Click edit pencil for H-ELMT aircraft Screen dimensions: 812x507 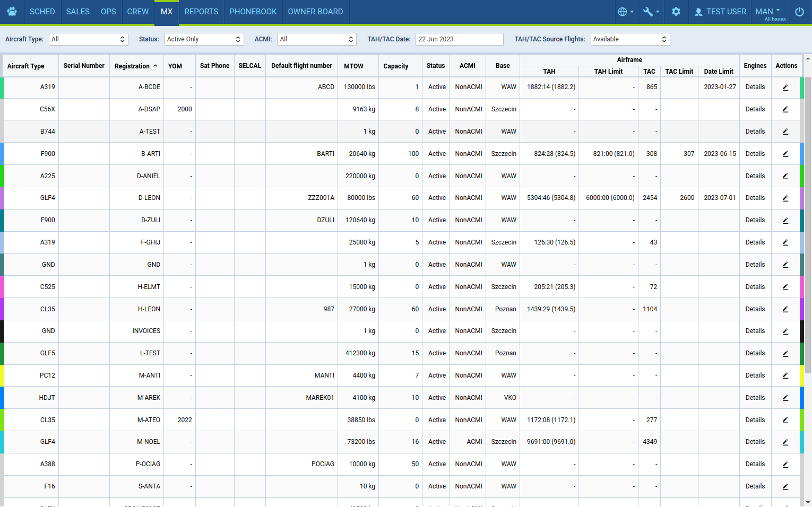pos(785,287)
